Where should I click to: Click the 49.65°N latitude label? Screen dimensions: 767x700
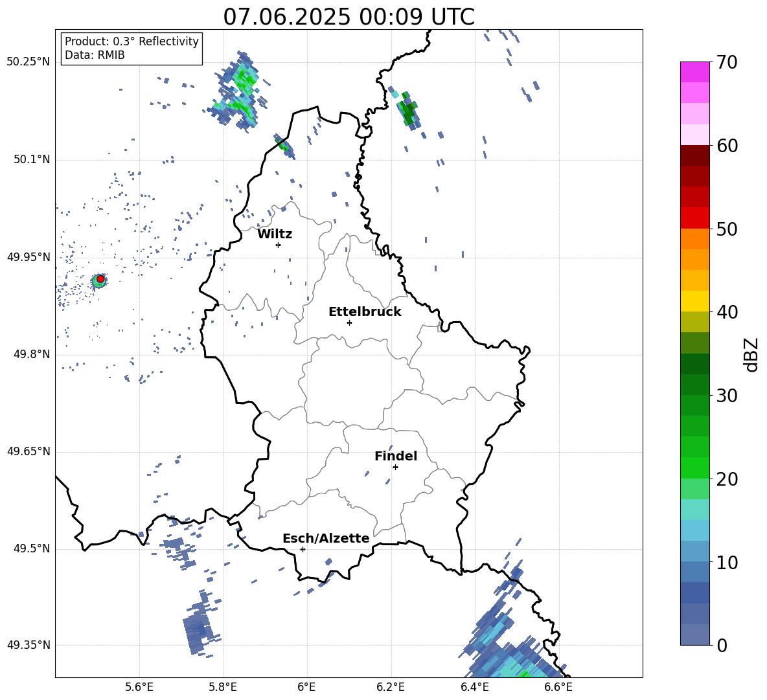click(x=29, y=451)
